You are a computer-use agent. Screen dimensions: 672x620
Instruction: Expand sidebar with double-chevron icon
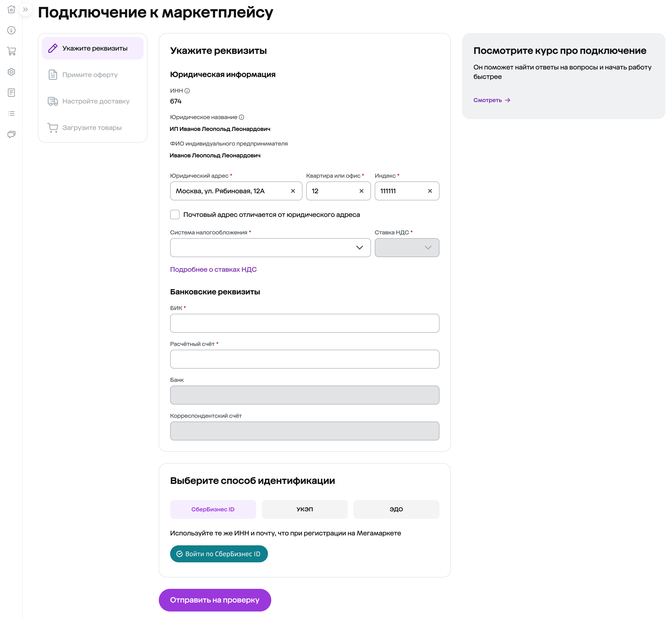point(26,9)
